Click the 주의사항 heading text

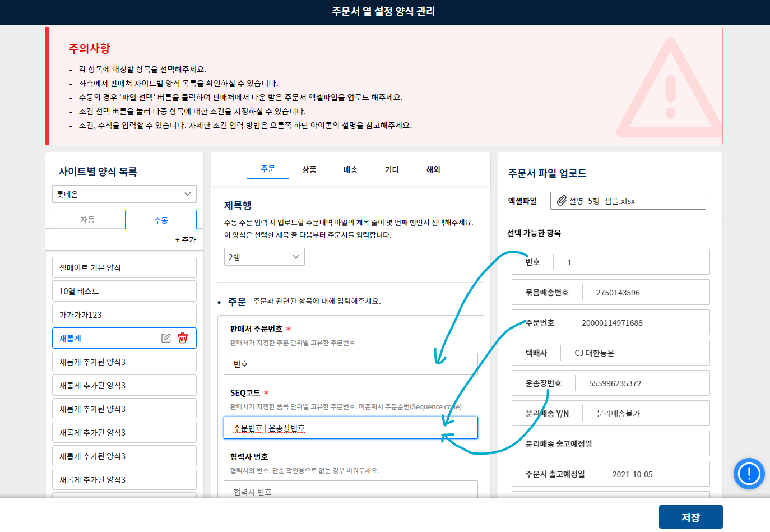click(x=90, y=48)
